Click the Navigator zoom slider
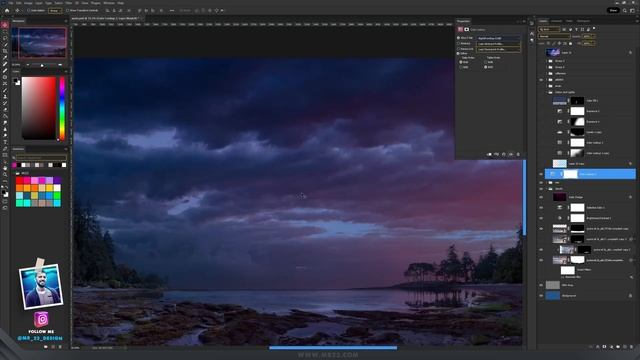The image size is (640, 360). pyautogui.click(x=42, y=65)
